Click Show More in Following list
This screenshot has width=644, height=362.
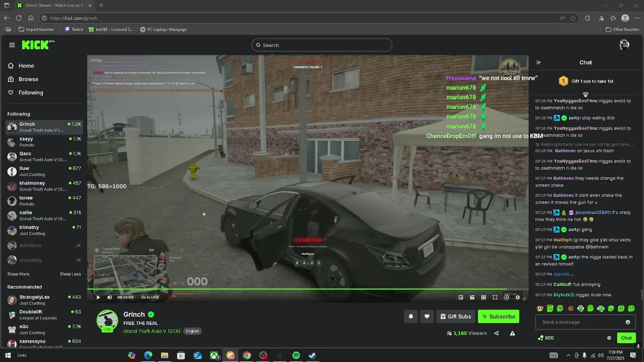[x=18, y=274]
